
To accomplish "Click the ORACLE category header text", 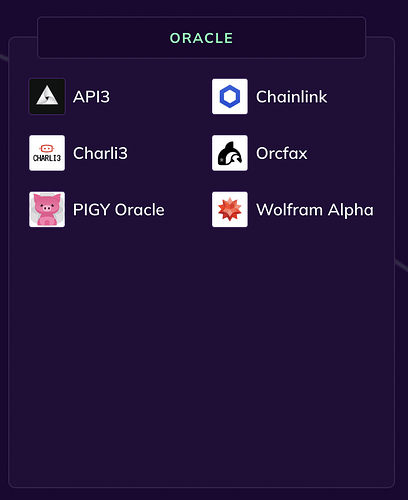I will (202, 38).
